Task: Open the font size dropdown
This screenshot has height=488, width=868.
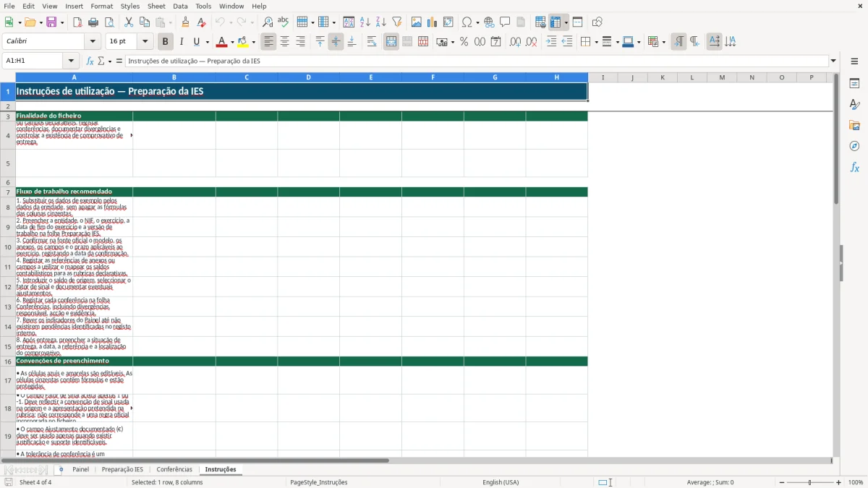Action: pos(145,42)
